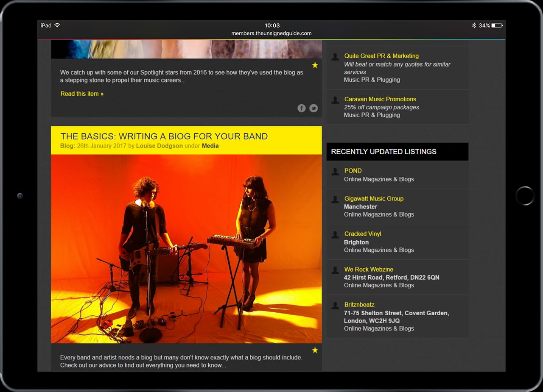Click the Brighton location under Cracked Vinyl
543x392 pixels.
(356, 242)
